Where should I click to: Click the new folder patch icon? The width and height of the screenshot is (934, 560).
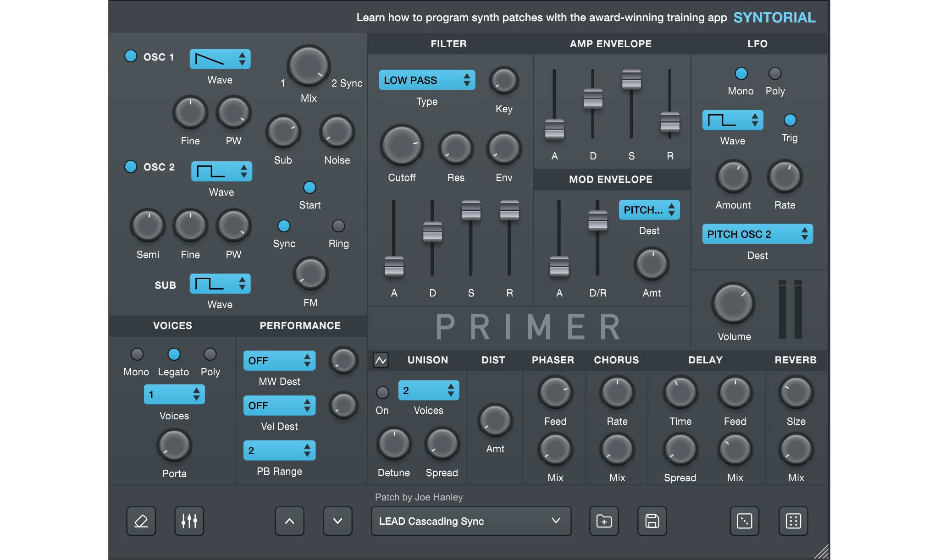604,521
